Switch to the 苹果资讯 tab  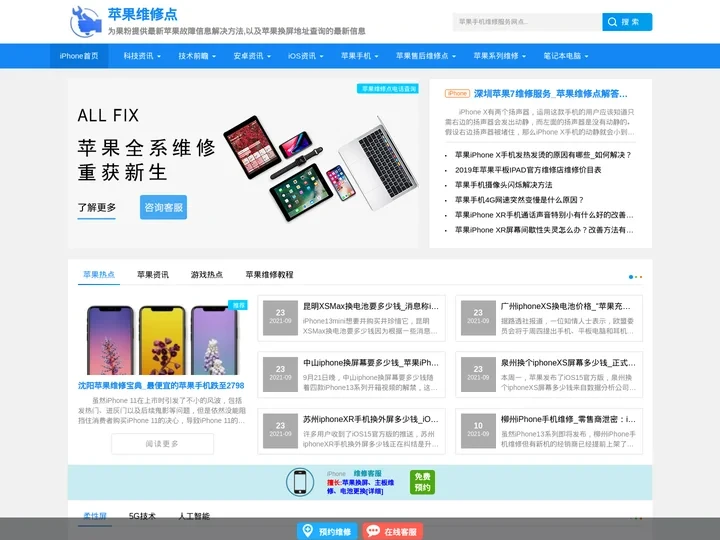(153, 275)
